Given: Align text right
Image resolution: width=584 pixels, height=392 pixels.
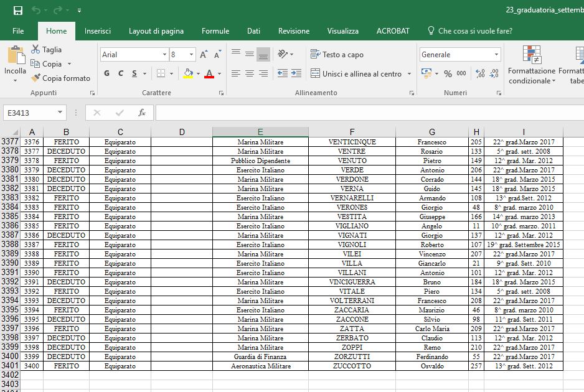Looking at the screenshot, I should (x=263, y=73).
